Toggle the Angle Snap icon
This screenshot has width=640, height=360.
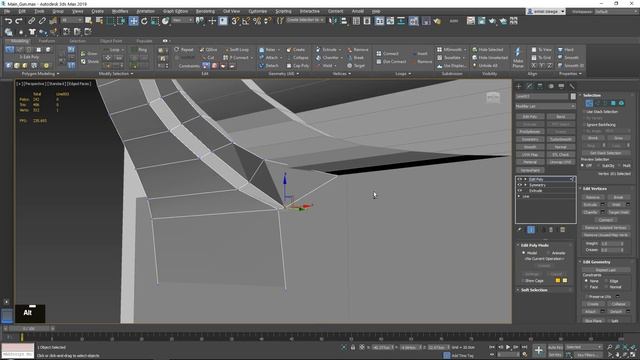tap(246, 21)
